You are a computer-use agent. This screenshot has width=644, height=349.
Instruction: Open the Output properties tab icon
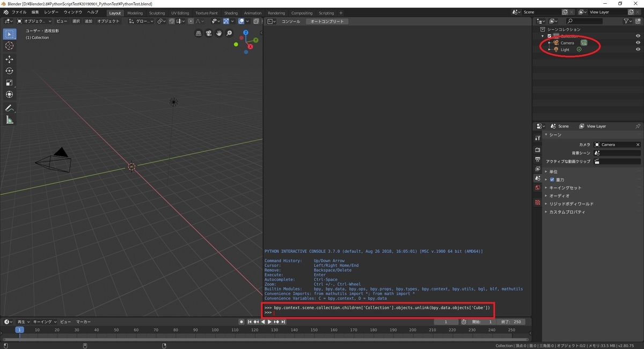pos(537,159)
